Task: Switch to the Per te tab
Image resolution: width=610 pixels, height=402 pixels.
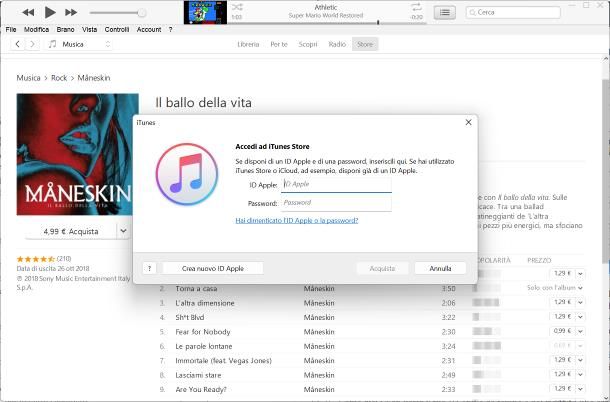Action: point(279,44)
